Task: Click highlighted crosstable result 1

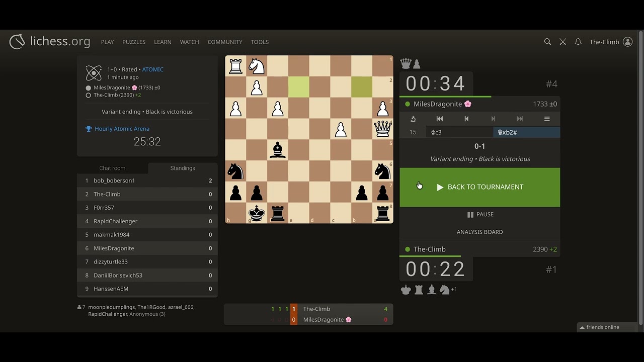Action: coord(294,309)
